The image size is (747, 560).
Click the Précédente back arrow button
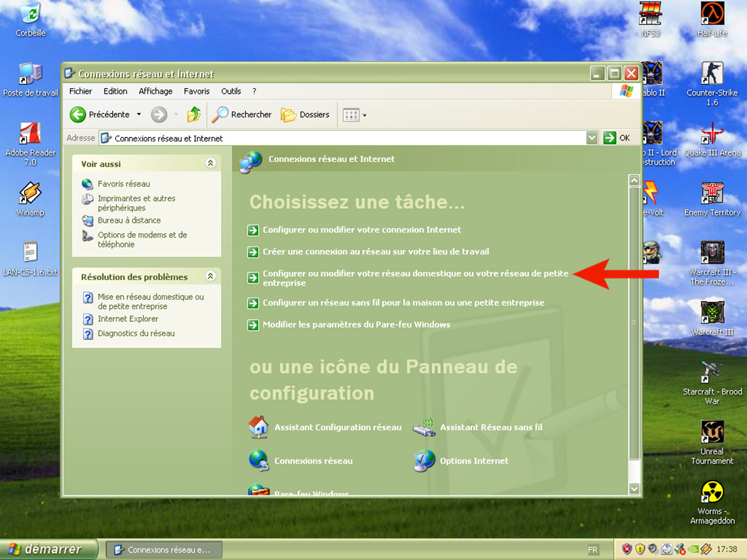[x=78, y=114]
